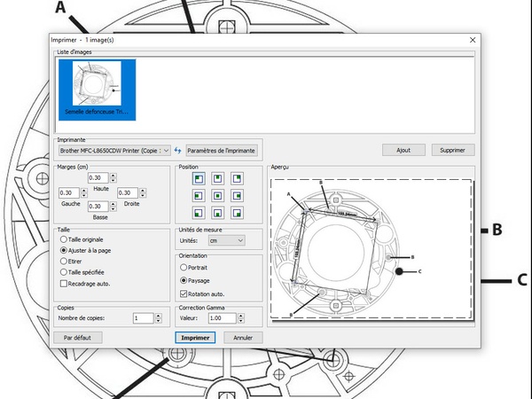Choose Portrait orientation
The width and height of the screenshot is (532, 399).
pos(184,267)
